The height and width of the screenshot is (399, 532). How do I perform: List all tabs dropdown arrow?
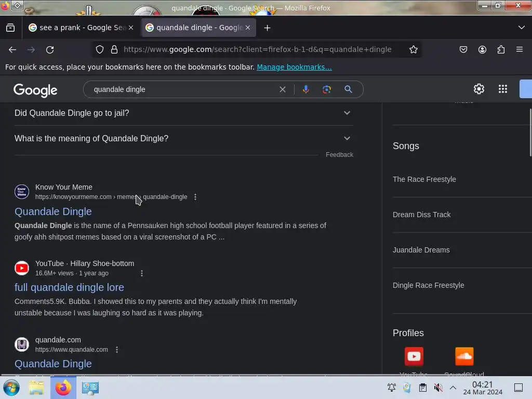pyautogui.click(x=522, y=28)
